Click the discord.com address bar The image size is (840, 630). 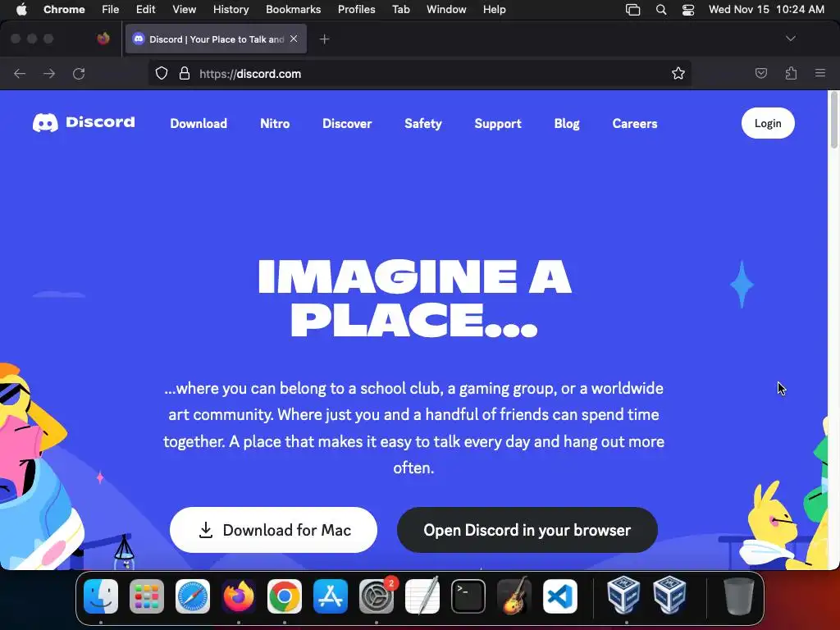(419, 73)
